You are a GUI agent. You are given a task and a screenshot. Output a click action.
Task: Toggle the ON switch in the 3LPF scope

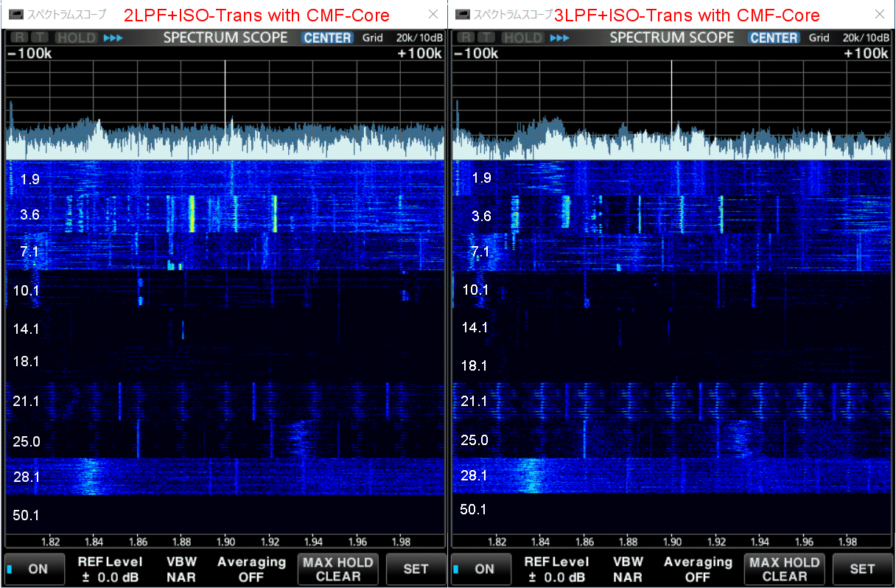point(481,569)
